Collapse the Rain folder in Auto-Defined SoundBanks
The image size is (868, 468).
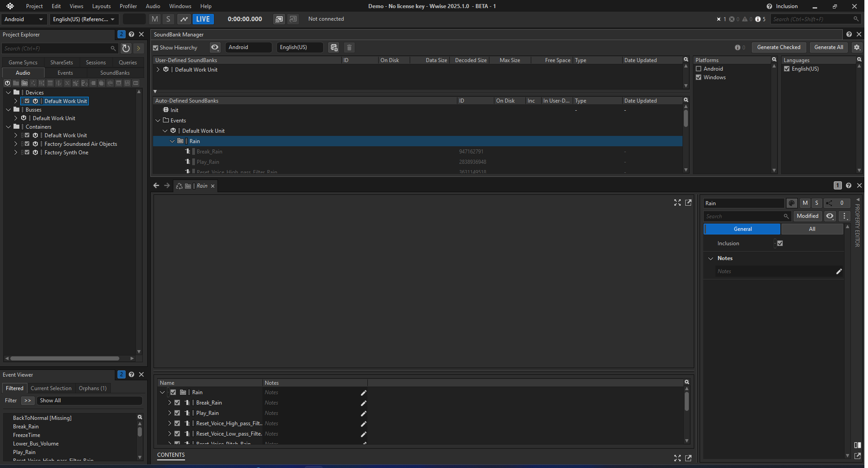click(172, 141)
